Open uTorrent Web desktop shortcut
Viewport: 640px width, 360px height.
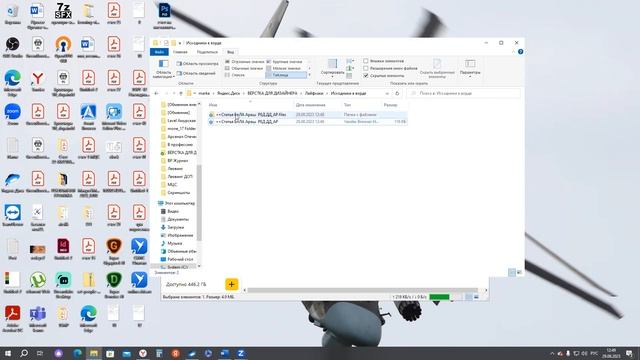(x=38, y=283)
